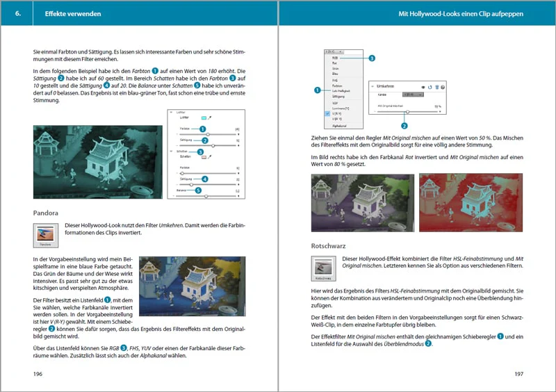Click the Pandora section heading
556x392 pixels.
[46, 213]
